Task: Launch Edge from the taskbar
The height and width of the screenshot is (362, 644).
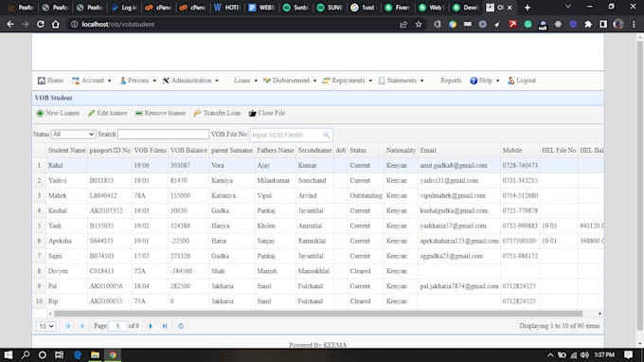Action: pos(78,355)
